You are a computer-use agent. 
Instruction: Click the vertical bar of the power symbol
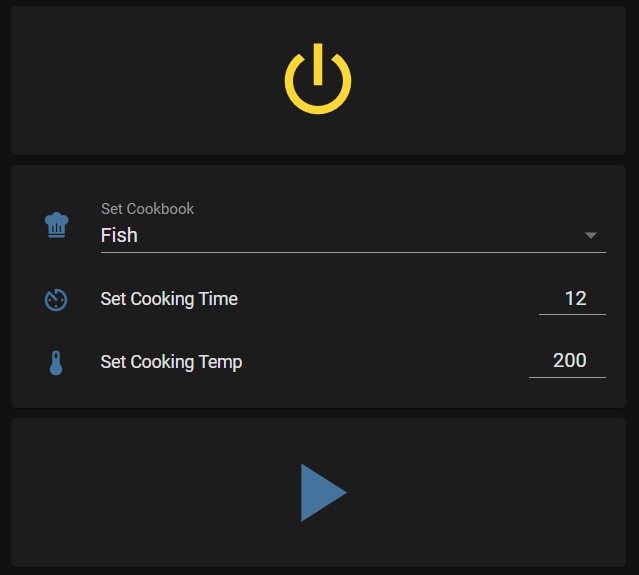318,64
